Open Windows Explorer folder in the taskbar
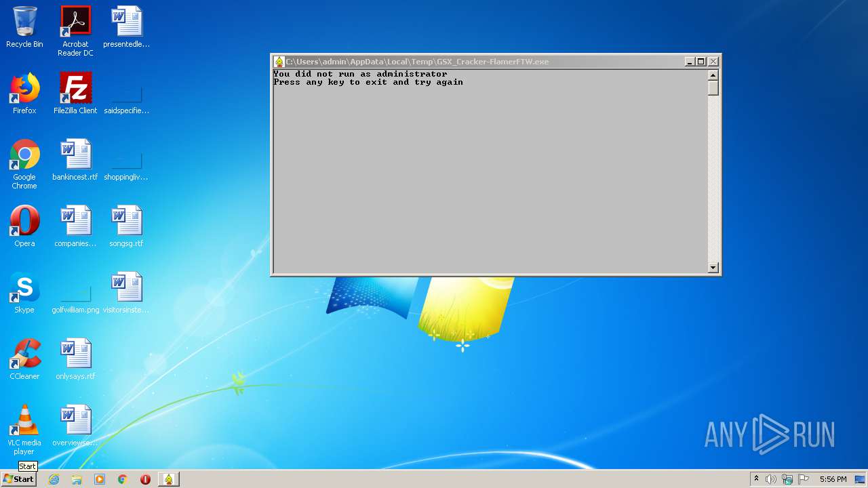 point(77,479)
